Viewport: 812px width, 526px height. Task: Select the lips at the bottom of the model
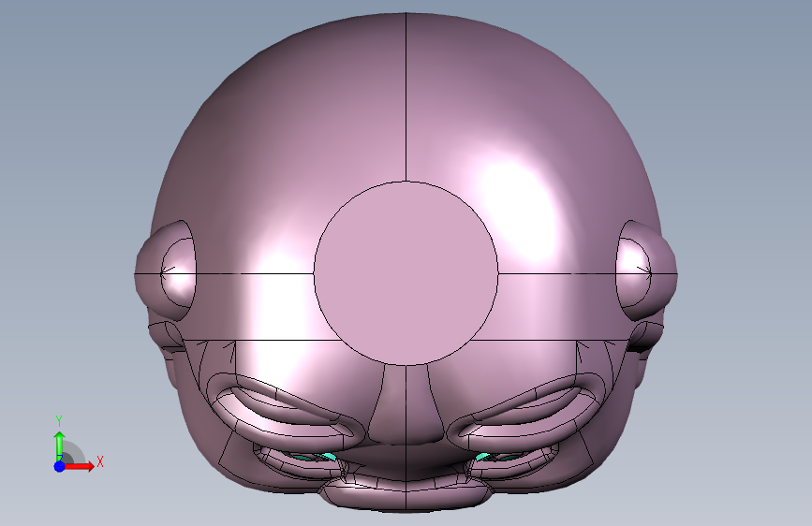(406, 494)
